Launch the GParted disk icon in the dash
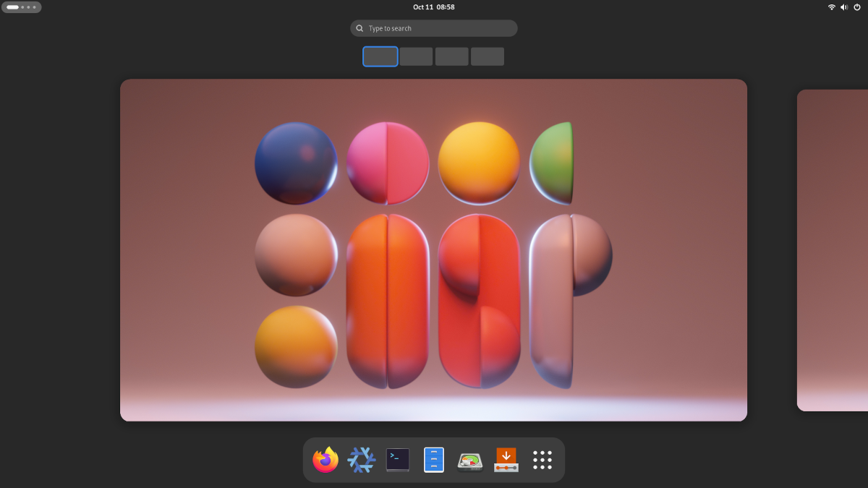This screenshot has width=868, height=488. coord(470,461)
